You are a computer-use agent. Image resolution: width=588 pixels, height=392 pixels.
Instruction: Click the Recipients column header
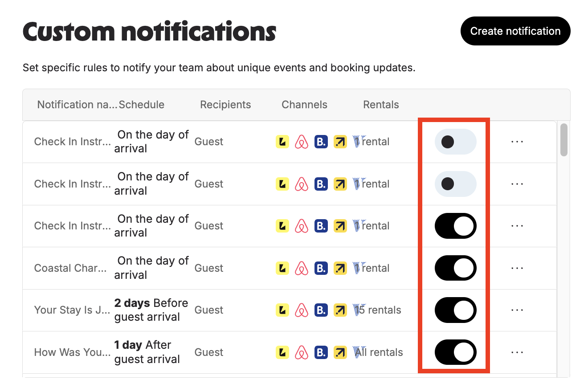point(225,105)
